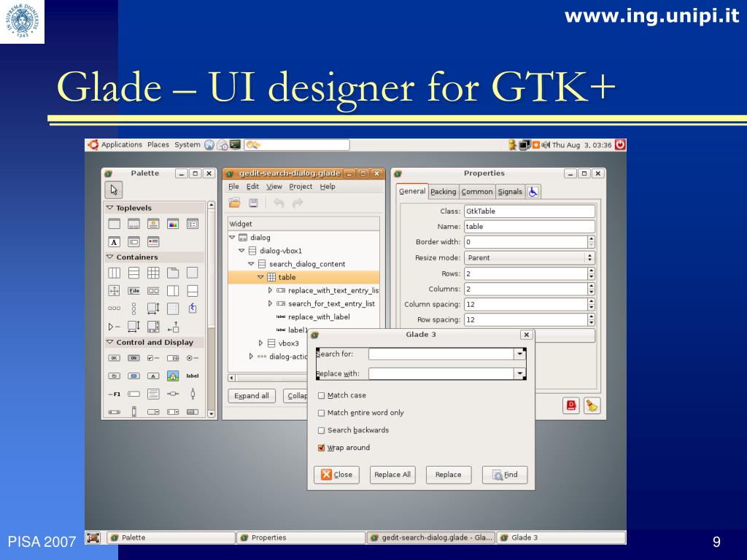
Task: Choose the Expander container in Palette
Action: [115, 327]
